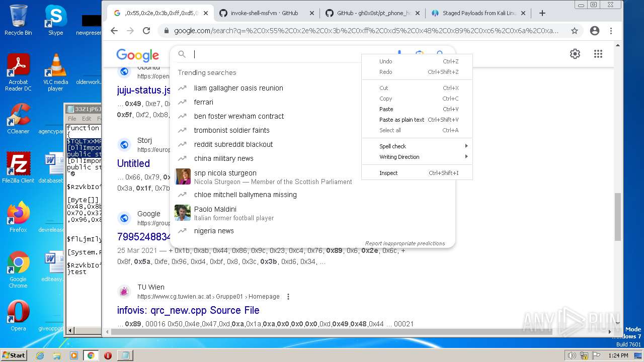The height and width of the screenshot is (362, 644).
Task: Click the page vertical scrollbar thumb
Action: click(x=618, y=216)
